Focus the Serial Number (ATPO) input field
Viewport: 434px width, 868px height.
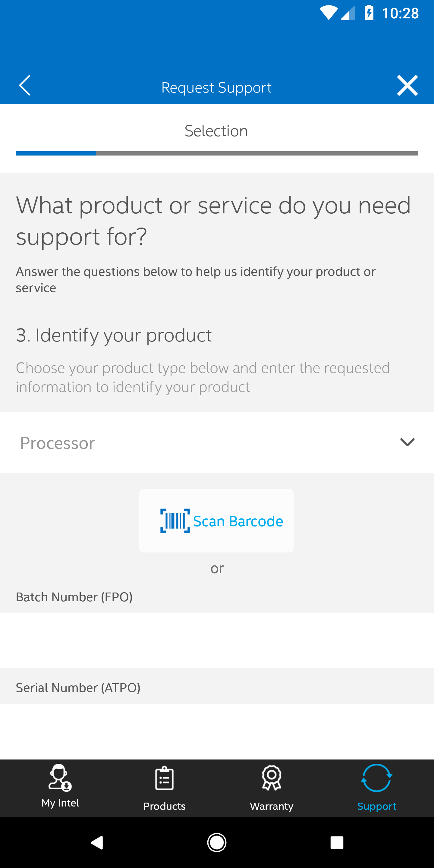point(217,731)
